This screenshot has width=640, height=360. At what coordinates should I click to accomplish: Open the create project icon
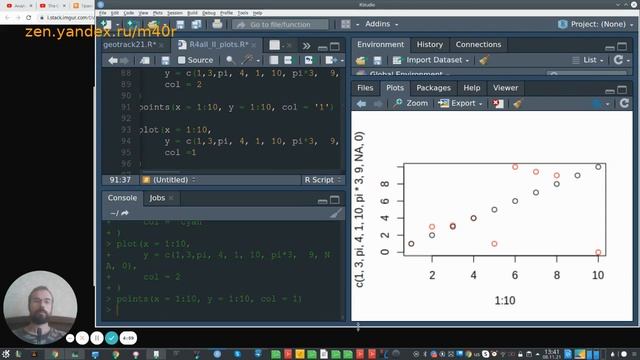[131, 24]
